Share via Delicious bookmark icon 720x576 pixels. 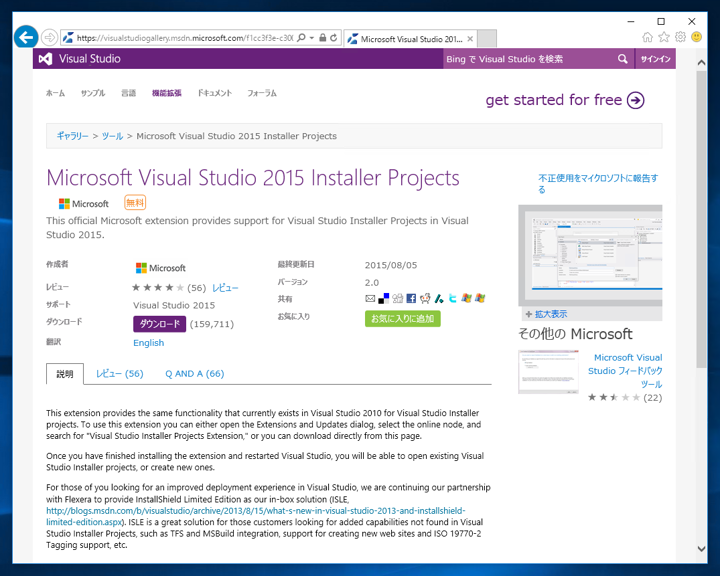click(383, 298)
